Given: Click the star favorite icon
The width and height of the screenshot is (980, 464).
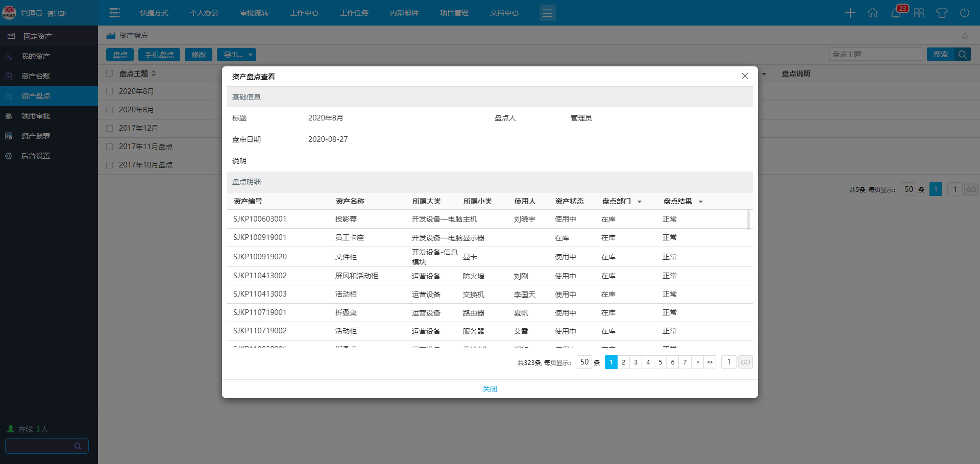Looking at the screenshot, I should 965,36.
